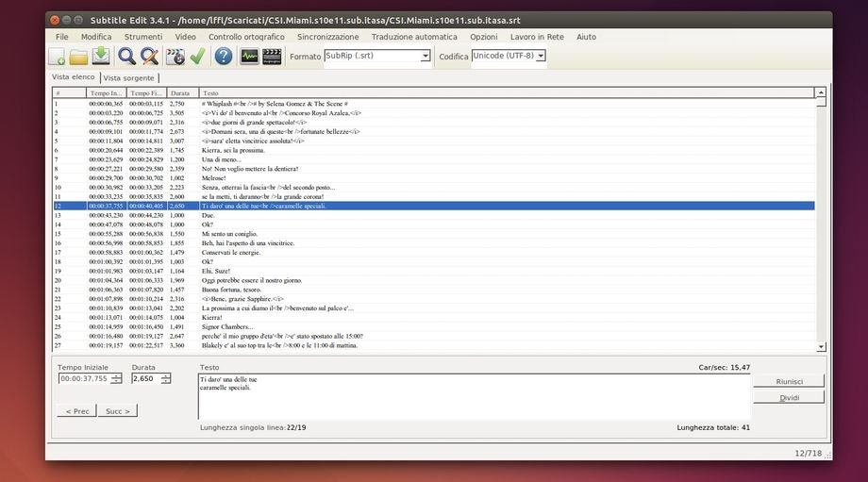Open a file with the folder icon
Screen dimensions: 868x482
pos(78,57)
